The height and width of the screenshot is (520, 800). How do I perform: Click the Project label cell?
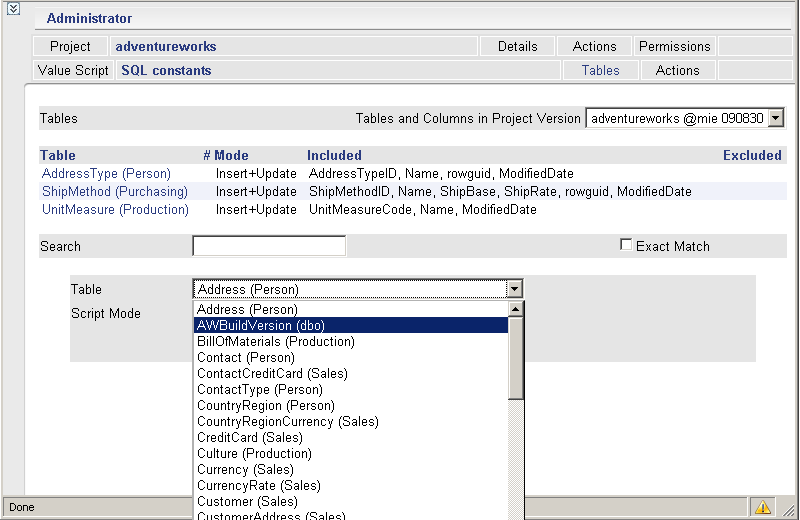pyautogui.click(x=70, y=46)
